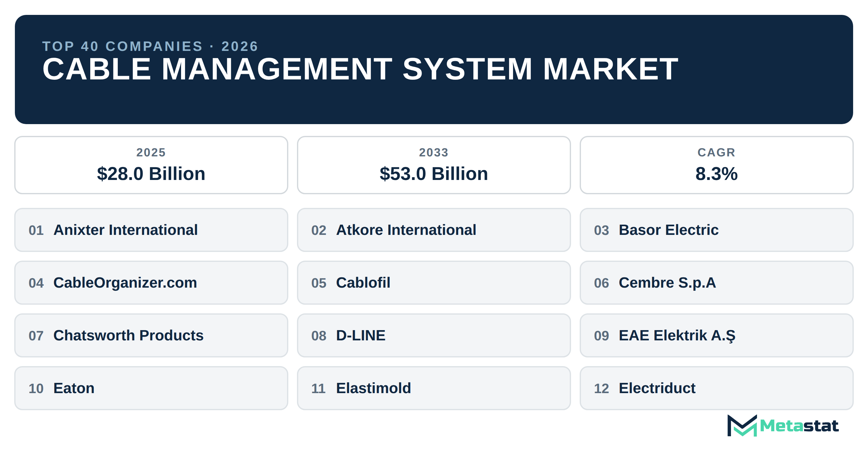Screen dimensions: 868x453
Task: Select the D-LINE company entry
Action: point(434,335)
